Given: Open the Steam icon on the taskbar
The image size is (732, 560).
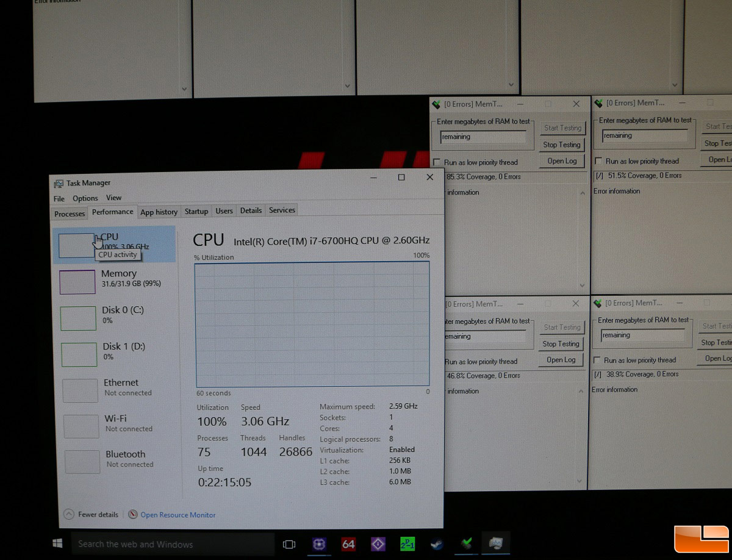Looking at the screenshot, I should 436,544.
